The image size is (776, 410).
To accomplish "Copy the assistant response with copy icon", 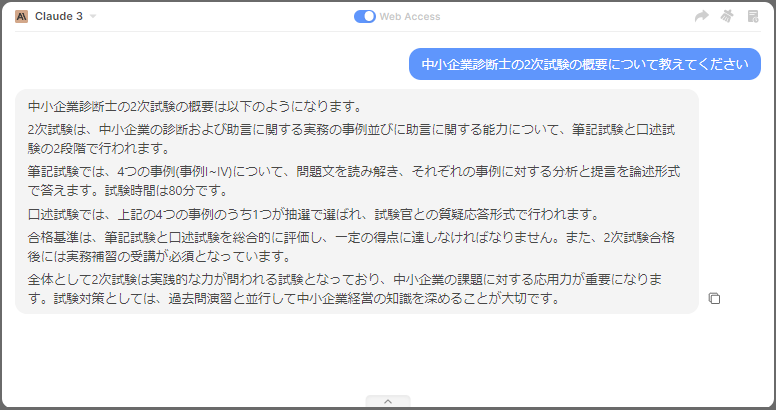I will pos(714,298).
